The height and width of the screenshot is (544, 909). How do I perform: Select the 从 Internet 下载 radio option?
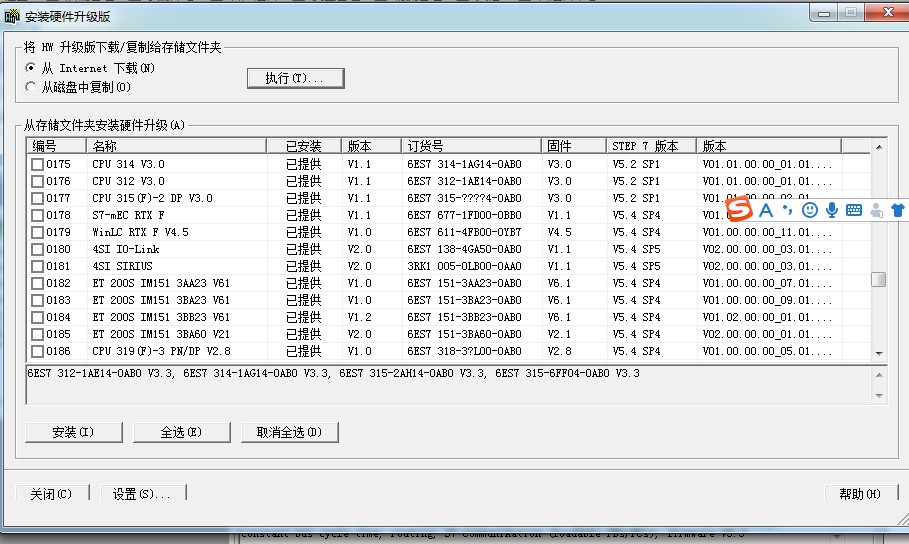point(31,68)
